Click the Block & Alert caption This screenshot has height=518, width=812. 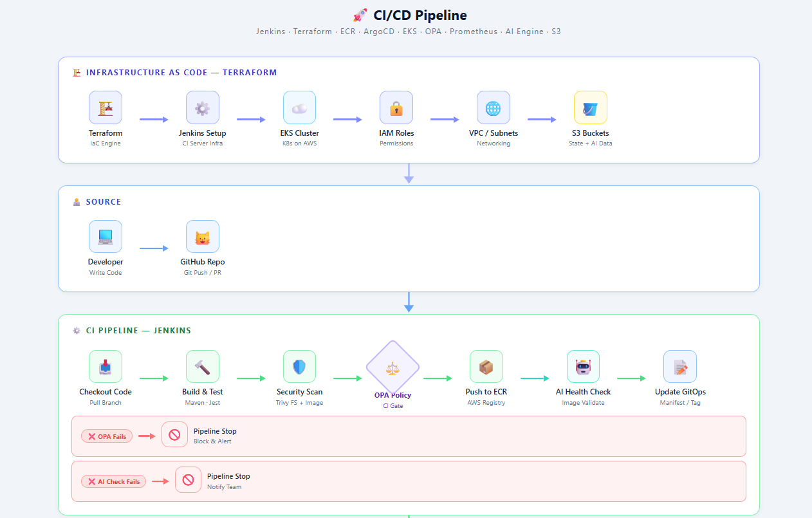coord(213,441)
